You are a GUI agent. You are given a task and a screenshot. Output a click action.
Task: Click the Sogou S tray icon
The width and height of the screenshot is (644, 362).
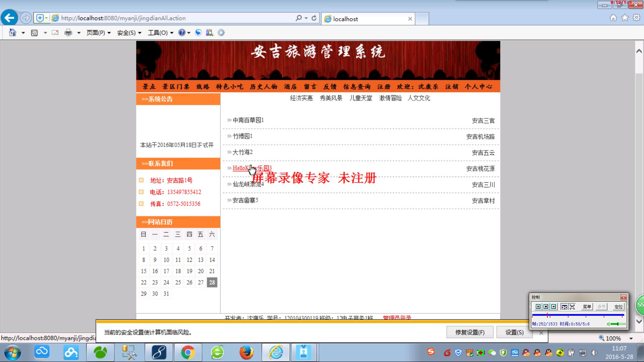pos(431,352)
